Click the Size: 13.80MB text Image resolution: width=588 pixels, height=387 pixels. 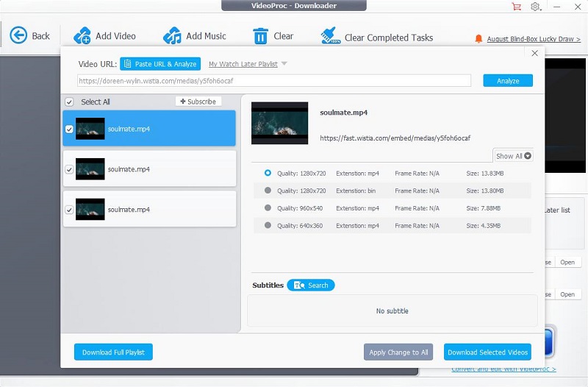[x=485, y=191]
